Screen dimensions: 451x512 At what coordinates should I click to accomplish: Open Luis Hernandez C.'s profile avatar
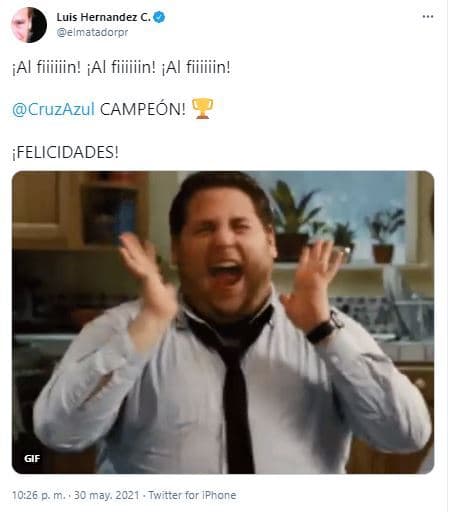(29, 25)
